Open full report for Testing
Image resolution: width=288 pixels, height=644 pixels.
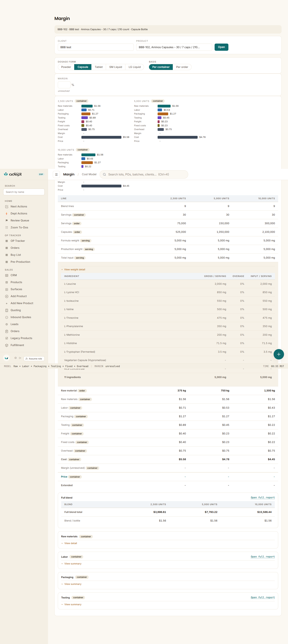263,597
